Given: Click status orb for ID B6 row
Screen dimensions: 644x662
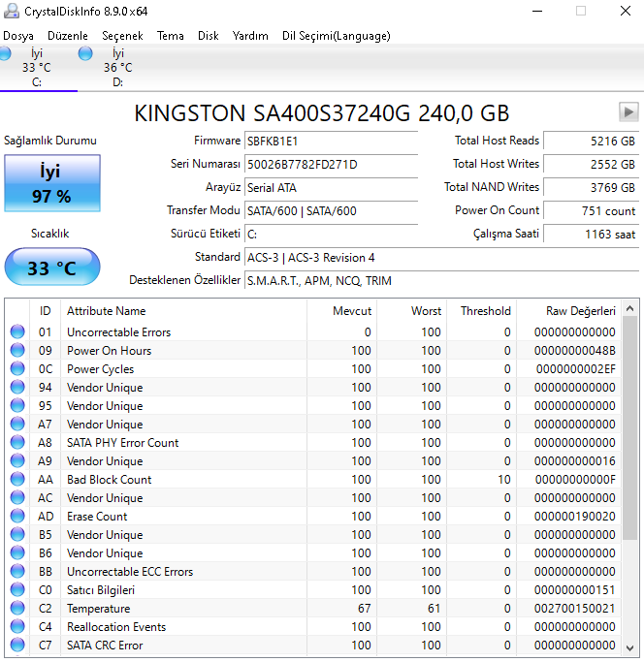Looking at the screenshot, I should click(x=17, y=552).
